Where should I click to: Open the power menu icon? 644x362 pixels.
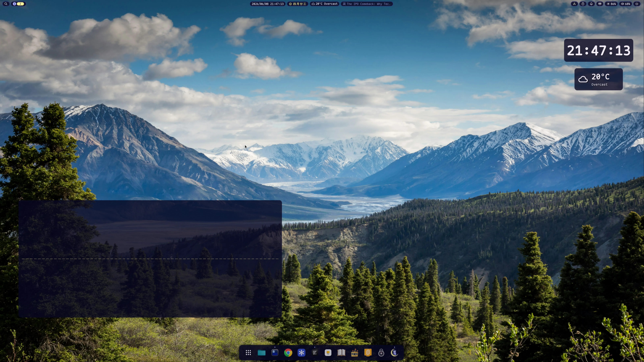[x=637, y=4]
